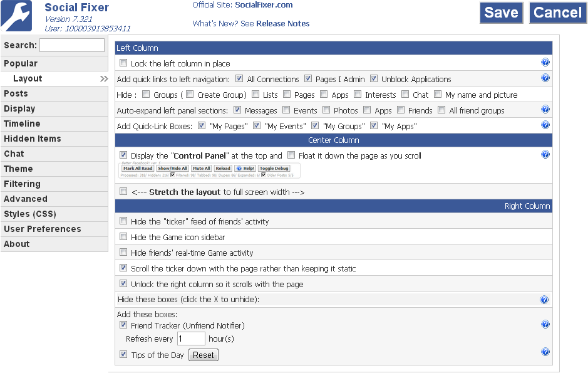Check Hide Chat option
Image resolution: width=588 pixels, height=373 pixels.
405,94
